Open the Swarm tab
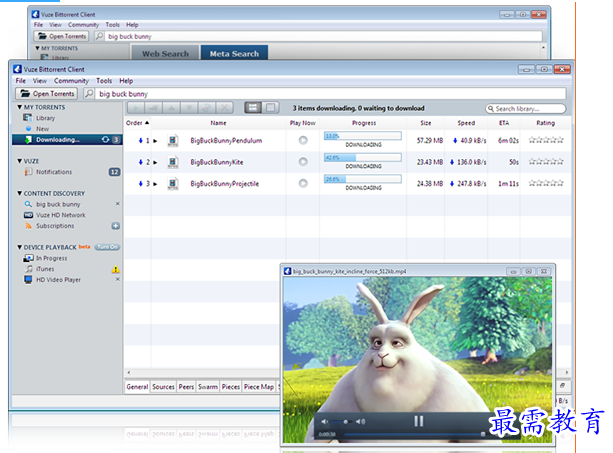The width and height of the screenshot is (613, 453). pos(208,387)
